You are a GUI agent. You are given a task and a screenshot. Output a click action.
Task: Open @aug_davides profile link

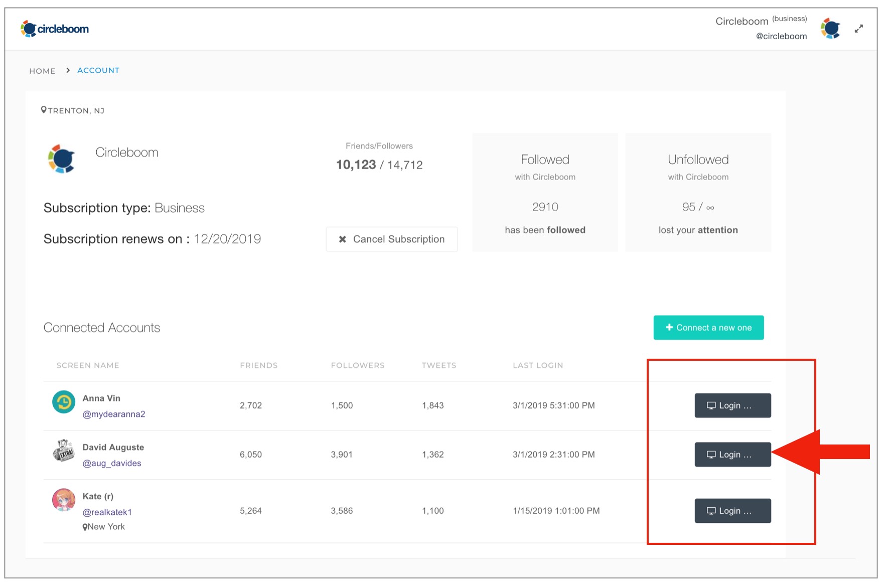[x=112, y=463]
